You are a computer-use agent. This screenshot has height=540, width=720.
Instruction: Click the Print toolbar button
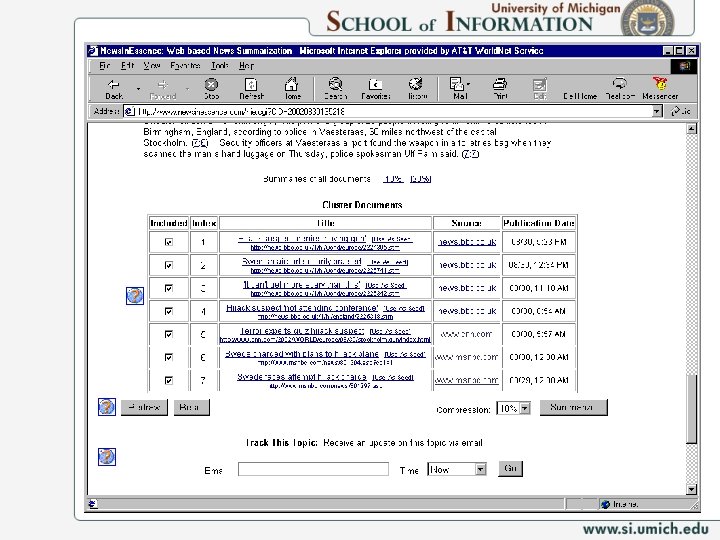[500, 89]
